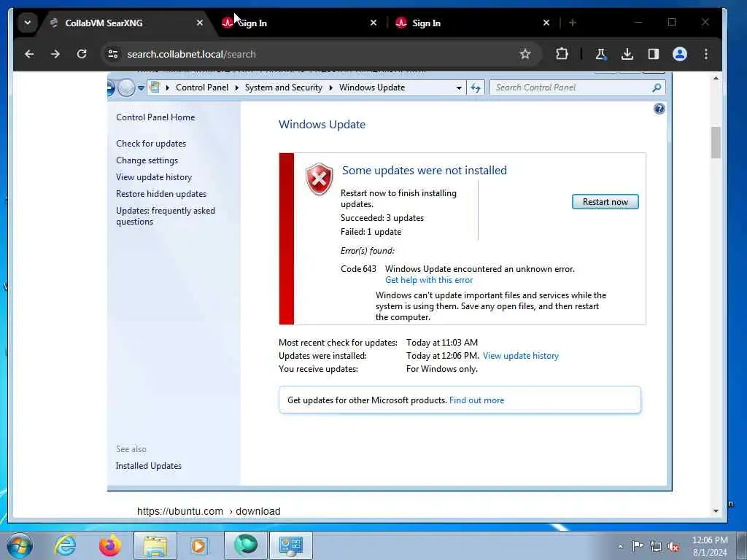Click the Control Panel forward navigation button

point(126,87)
